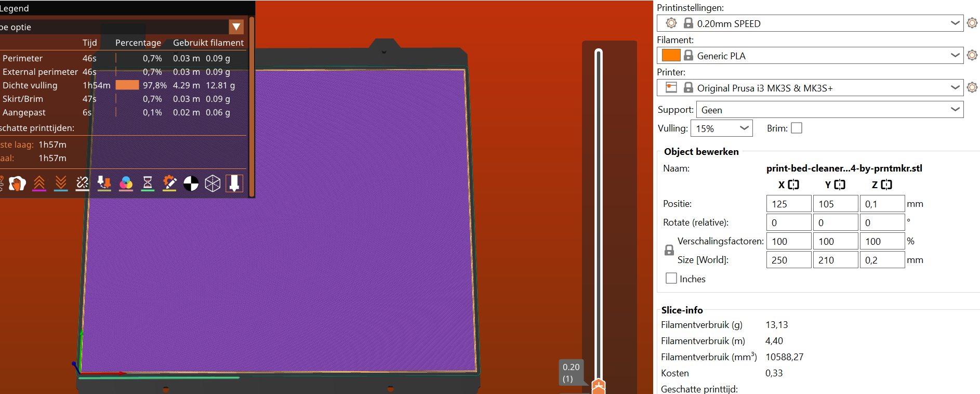Click the mirror icon next to X

pyautogui.click(x=793, y=185)
